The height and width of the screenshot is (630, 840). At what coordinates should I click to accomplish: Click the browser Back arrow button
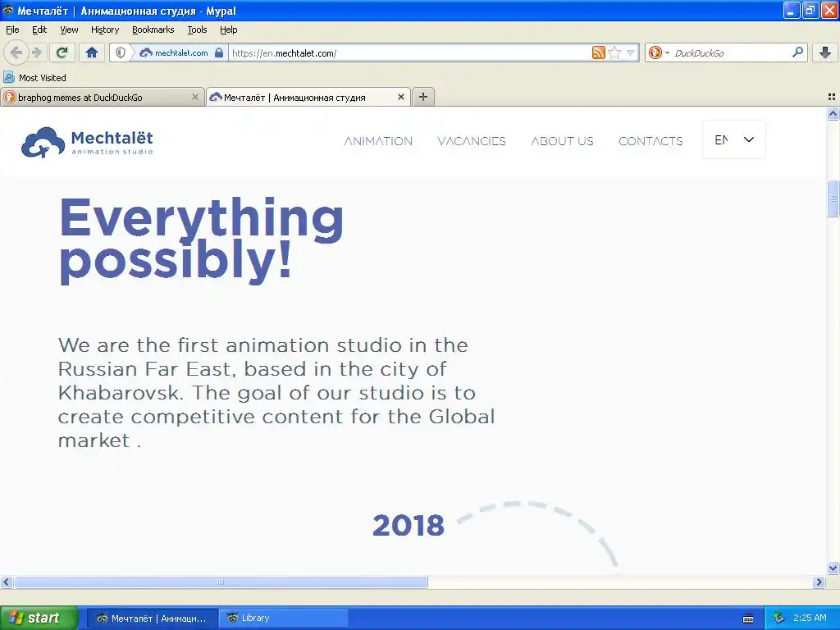pyautogui.click(x=16, y=52)
